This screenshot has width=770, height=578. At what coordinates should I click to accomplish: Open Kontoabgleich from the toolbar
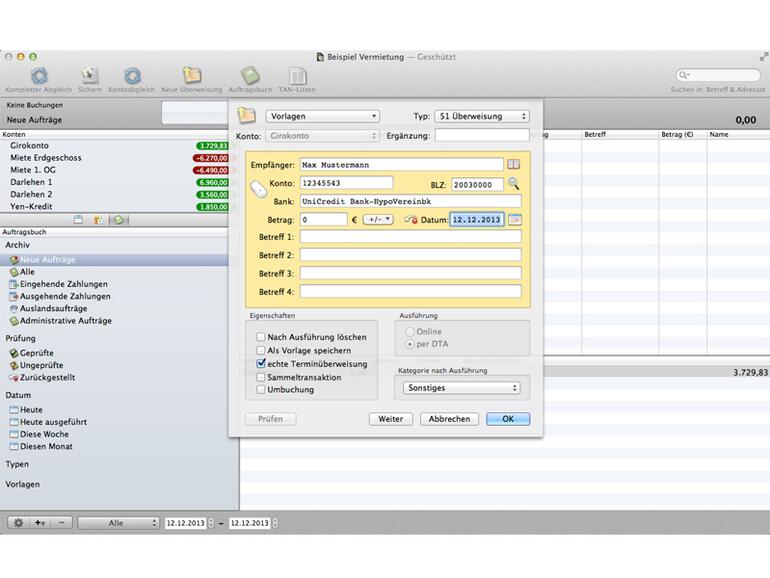pyautogui.click(x=132, y=76)
